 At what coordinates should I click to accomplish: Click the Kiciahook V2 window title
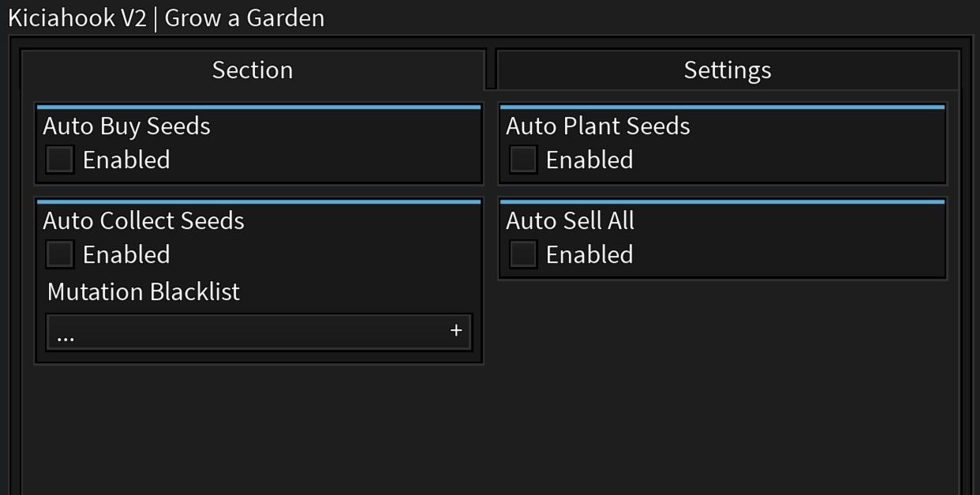click(x=166, y=17)
